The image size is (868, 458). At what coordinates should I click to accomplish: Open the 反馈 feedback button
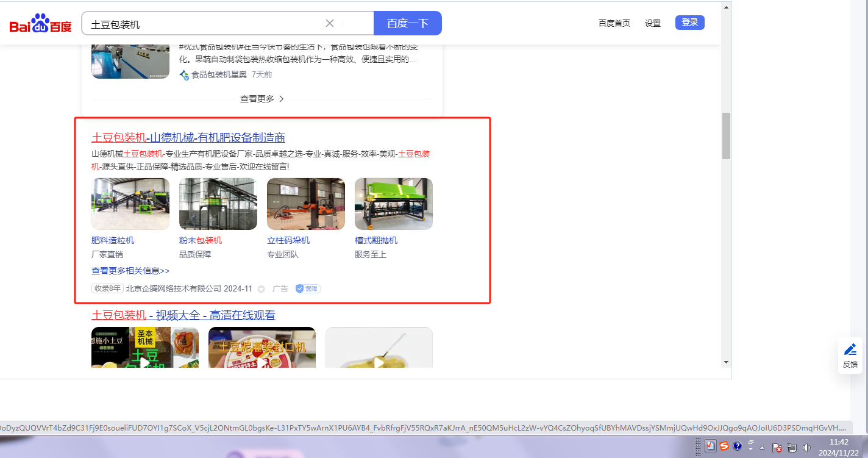(850, 356)
